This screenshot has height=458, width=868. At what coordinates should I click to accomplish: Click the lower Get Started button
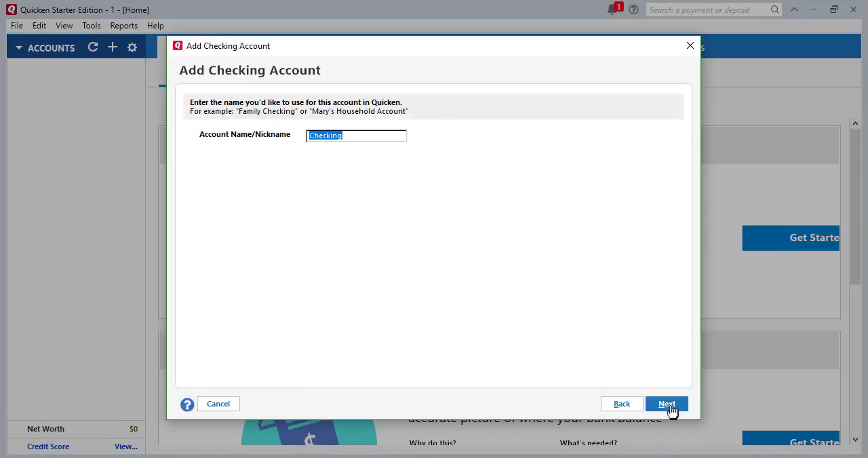pyautogui.click(x=791, y=438)
